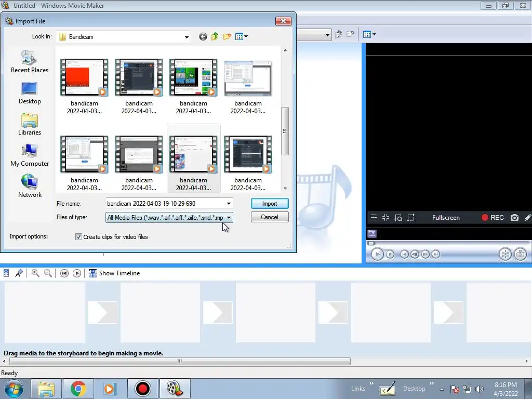Toggle Create clips for video files checkbox
Image resolution: width=532 pixels, height=399 pixels.
pos(79,237)
